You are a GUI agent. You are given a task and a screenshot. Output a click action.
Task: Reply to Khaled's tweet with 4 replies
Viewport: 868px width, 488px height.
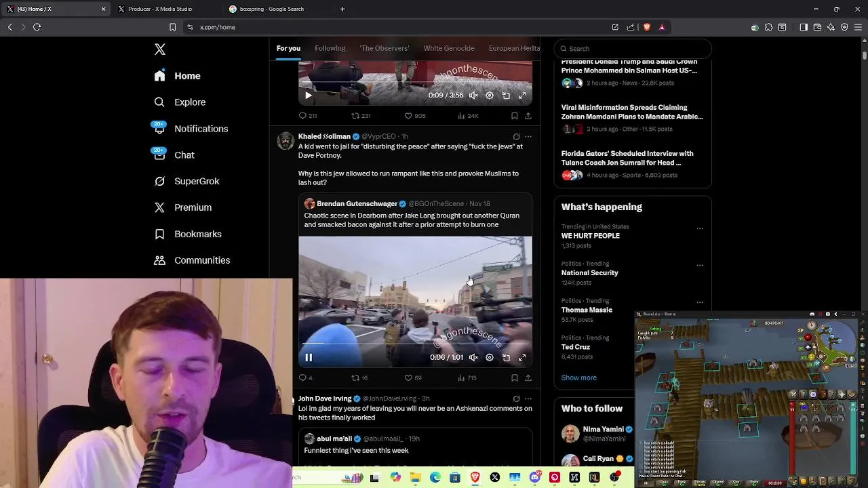[305, 378]
